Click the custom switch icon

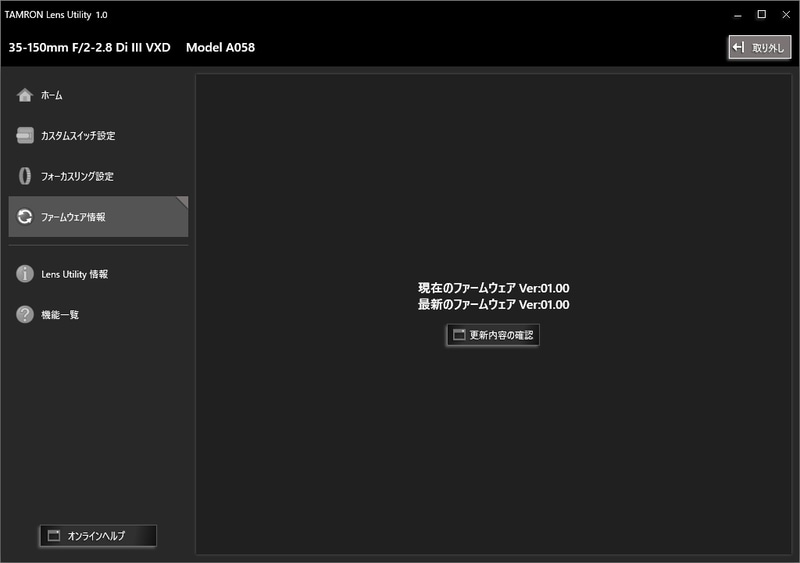click(24, 135)
